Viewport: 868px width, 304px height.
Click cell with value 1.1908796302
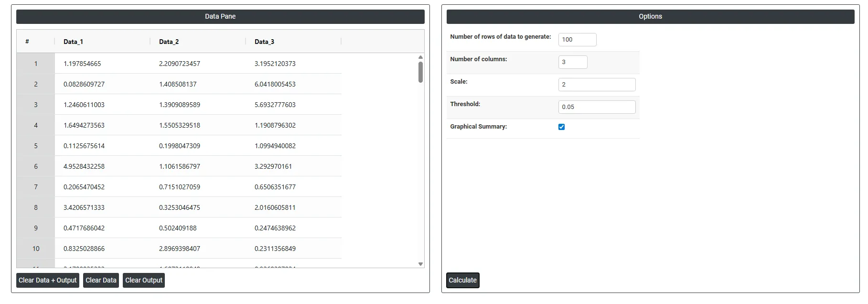(x=294, y=125)
